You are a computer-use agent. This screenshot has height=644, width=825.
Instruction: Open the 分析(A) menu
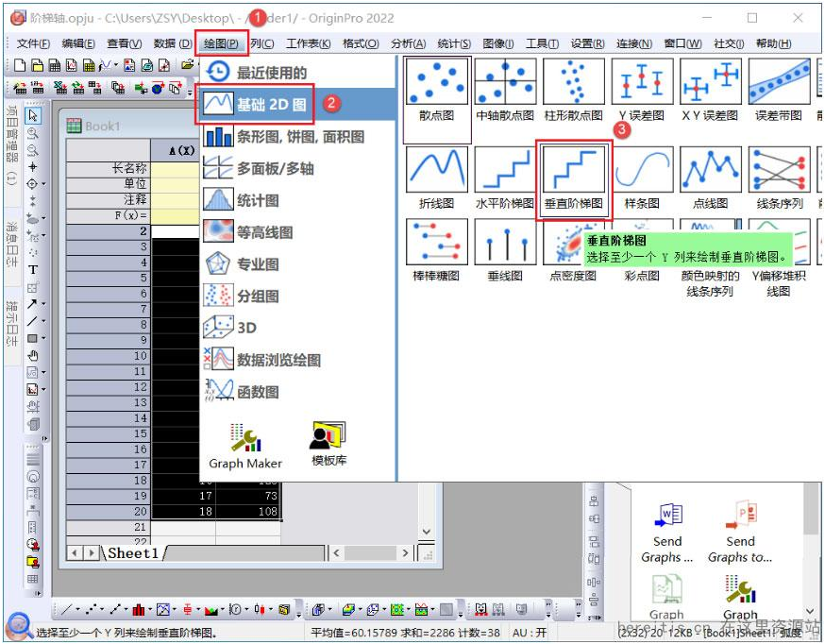(409, 43)
